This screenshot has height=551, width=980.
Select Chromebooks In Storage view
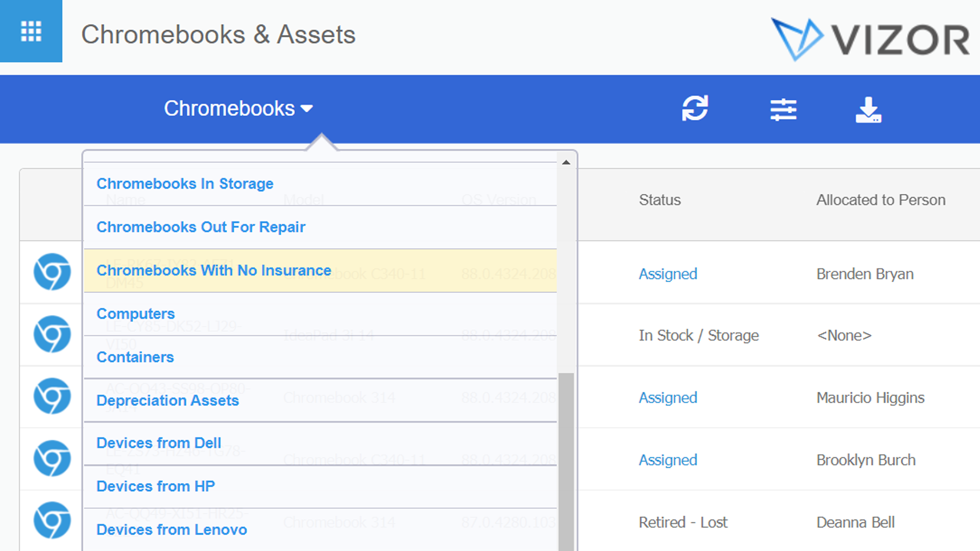tap(320, 184)
